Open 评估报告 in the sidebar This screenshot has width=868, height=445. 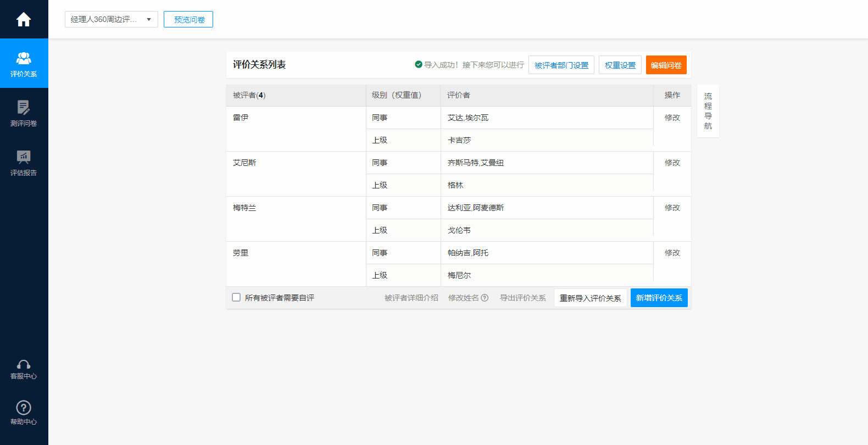[x=24, y=163]
